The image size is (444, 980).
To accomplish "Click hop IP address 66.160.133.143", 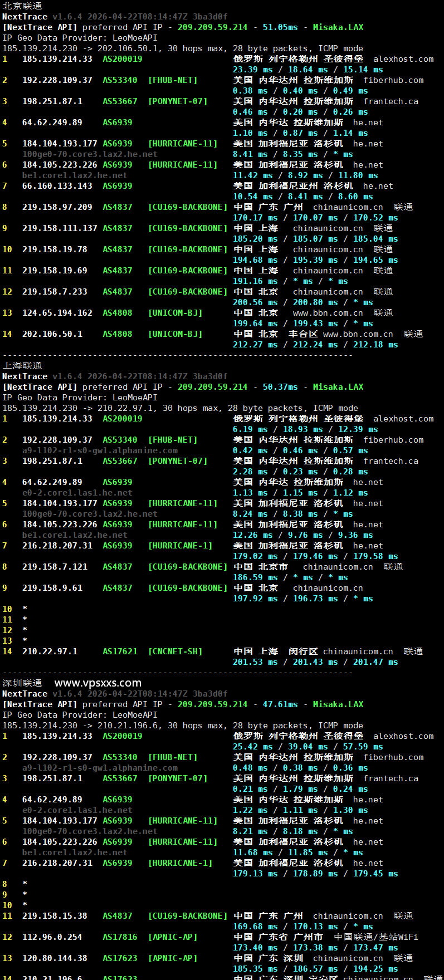I will [57, 185].
